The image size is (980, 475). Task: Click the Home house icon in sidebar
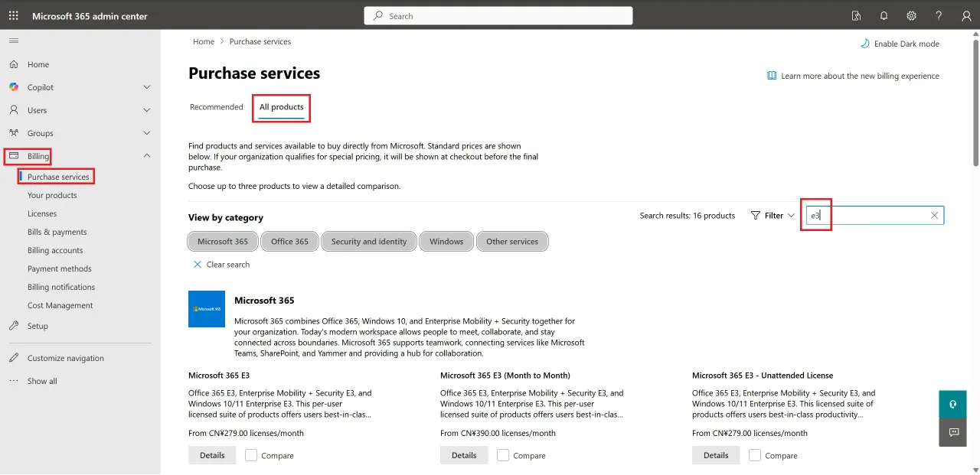[14, 65]
